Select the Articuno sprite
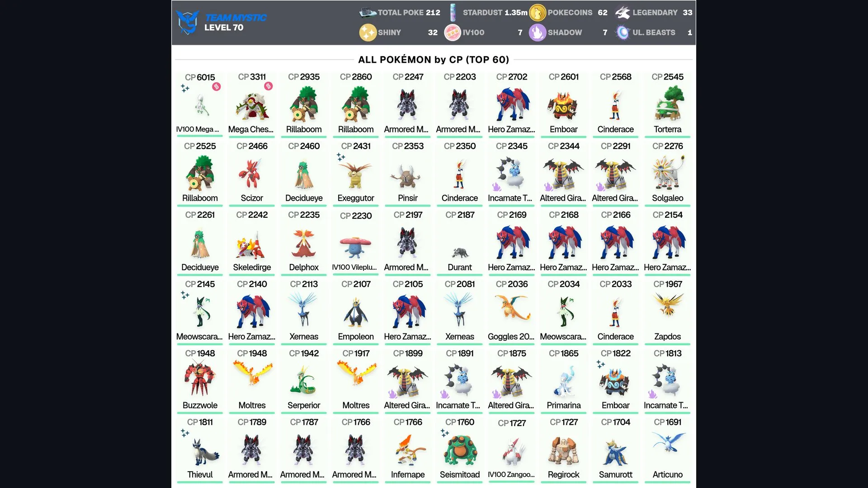The image size is (868, 488). (668, 443)
